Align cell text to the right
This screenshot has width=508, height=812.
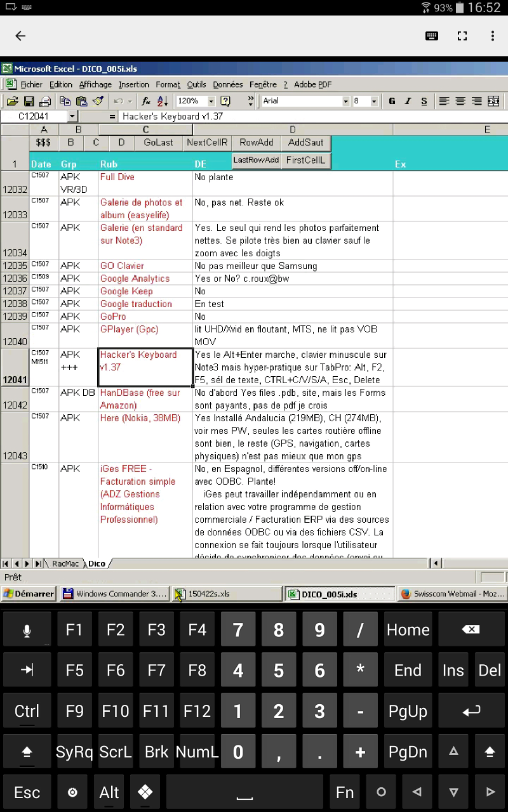tap(476, 101)
